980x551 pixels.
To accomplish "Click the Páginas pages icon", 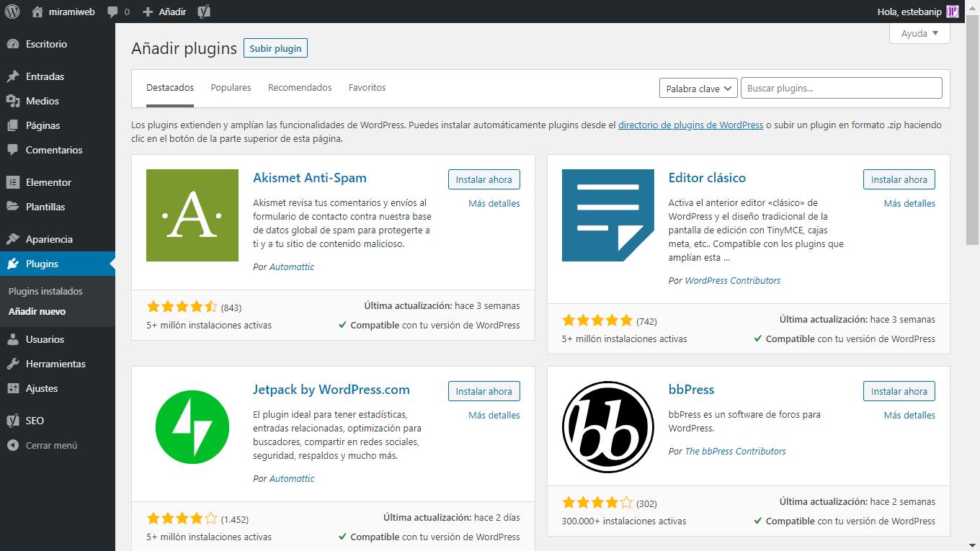I will [x=12, y=125].
